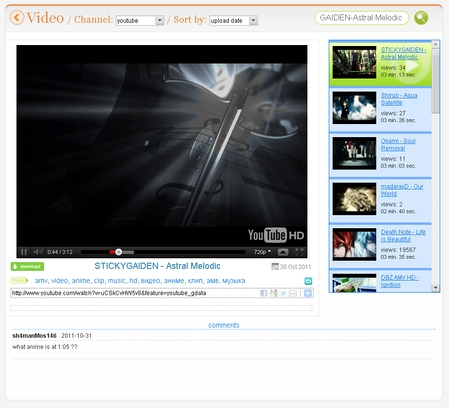This screenshot has width=449, height=408.
Task: Go back using the orange arrow icon
Action: tap(17, 17)
